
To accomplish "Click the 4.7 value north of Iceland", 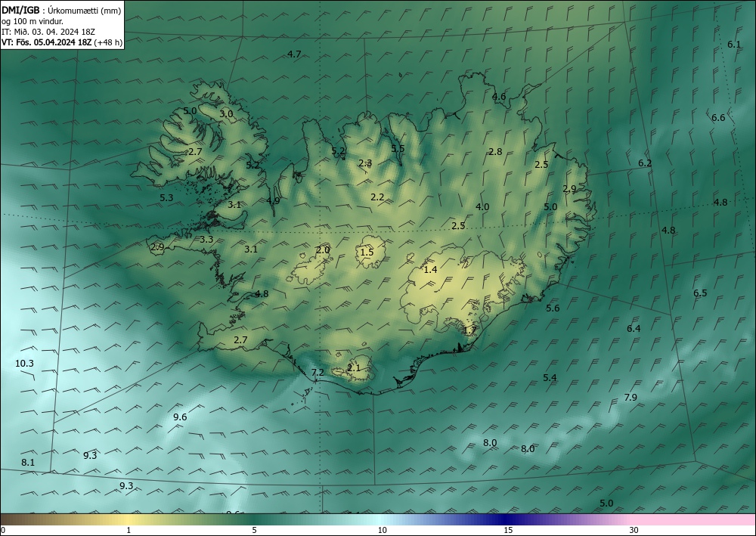I will tap(294, 54).
